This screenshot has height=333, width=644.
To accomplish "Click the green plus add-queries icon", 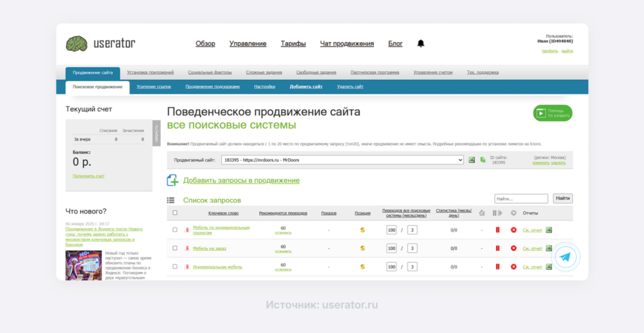I will coord(172,180).
